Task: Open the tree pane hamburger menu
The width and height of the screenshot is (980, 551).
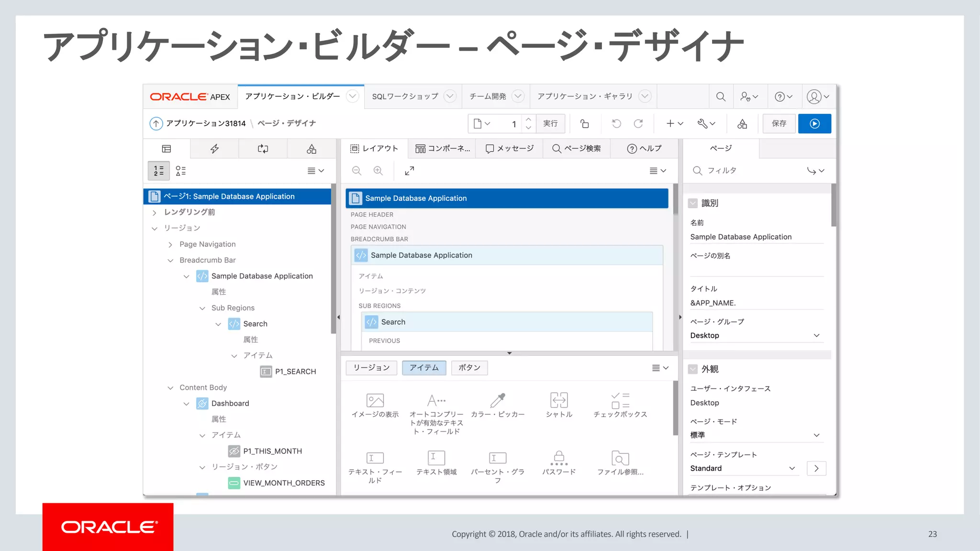Action: (x=316, y=171)
